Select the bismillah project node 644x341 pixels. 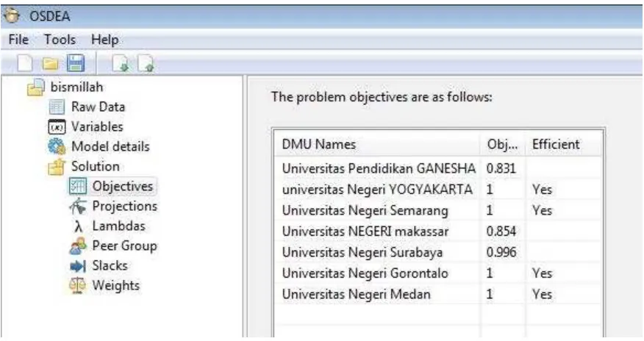coord(76,87)
